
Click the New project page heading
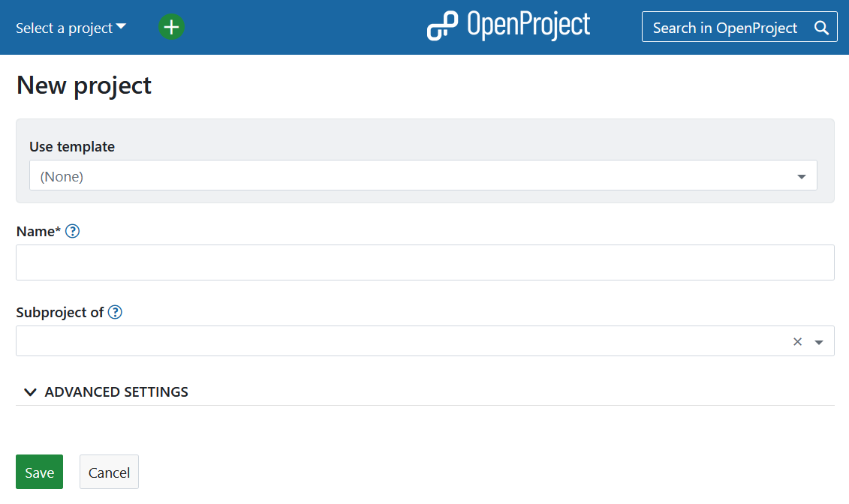pyautogui.click(x=84, y=85)
